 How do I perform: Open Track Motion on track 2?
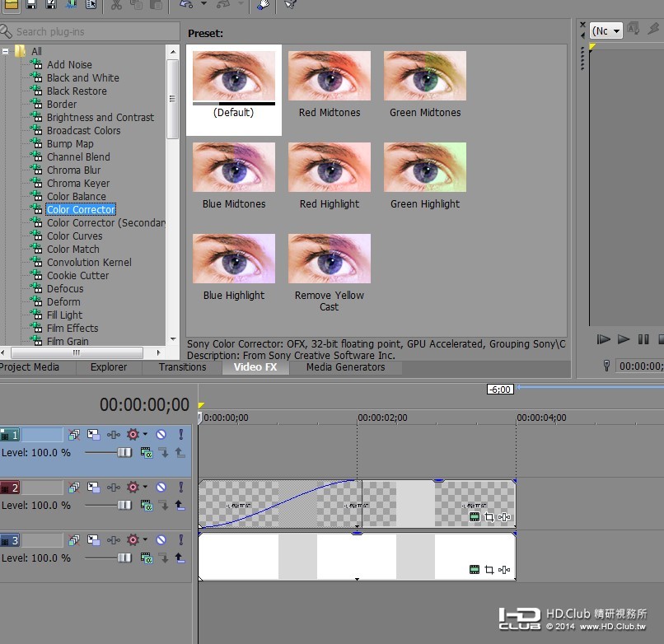(93, 488)
